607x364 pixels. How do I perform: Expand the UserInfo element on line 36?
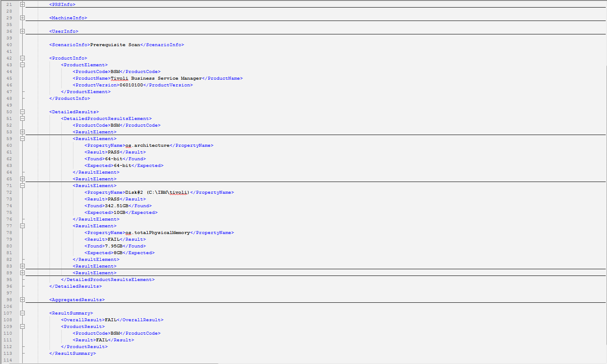click(22, 31)
